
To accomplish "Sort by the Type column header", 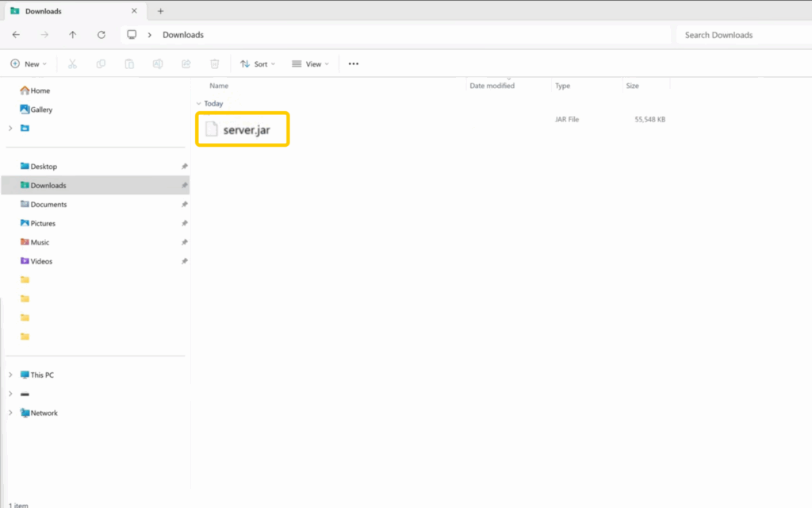I will 562,86.
